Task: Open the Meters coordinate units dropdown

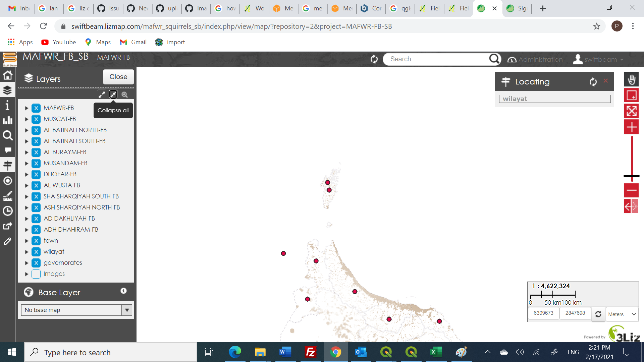Action: pos(622,314)
